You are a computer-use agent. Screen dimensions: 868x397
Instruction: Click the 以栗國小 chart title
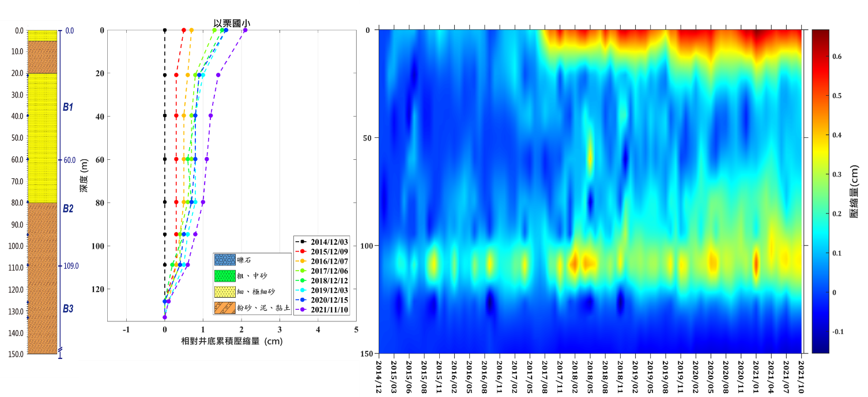pyautogui.click(x=232, y=23)
